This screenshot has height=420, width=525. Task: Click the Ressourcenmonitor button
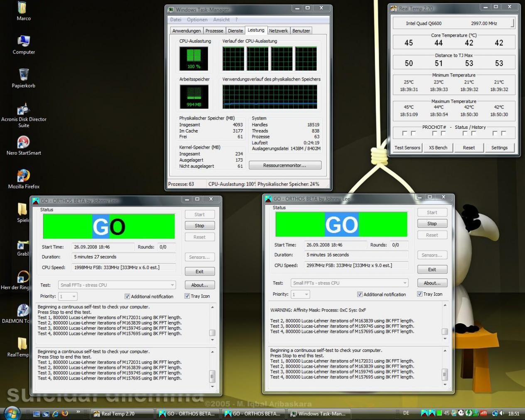[x=285, y=165]
